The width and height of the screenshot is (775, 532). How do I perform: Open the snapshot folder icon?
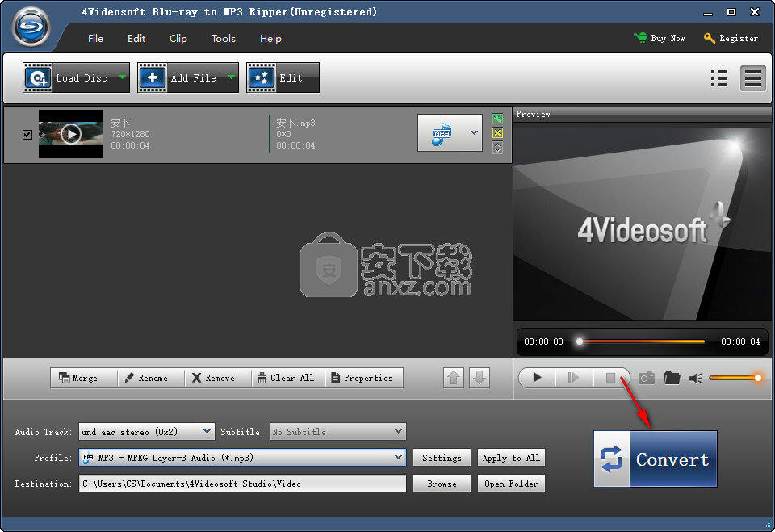click(672, 379)
